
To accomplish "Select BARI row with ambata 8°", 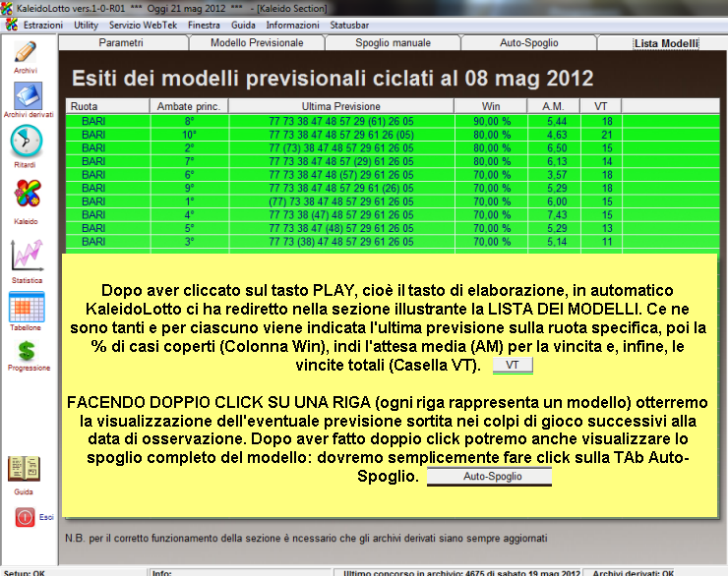I will click(x=393, y=121).
